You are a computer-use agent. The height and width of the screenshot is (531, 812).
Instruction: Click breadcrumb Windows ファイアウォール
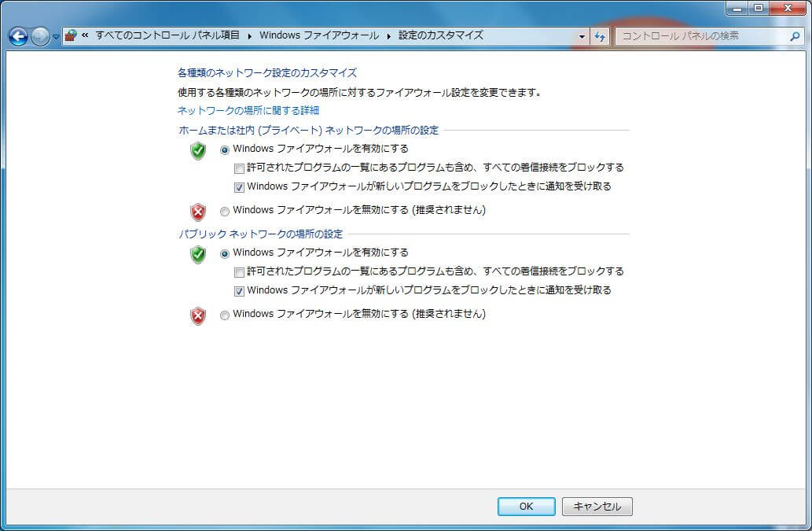(319, 35)
